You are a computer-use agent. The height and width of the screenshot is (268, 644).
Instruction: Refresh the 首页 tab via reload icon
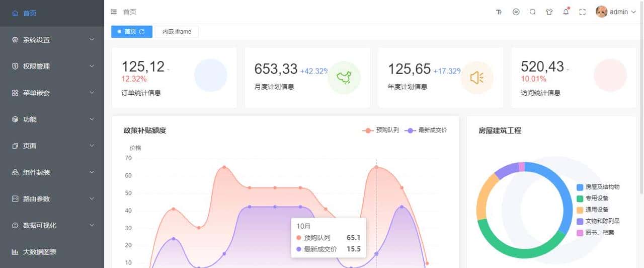[142, 32]
